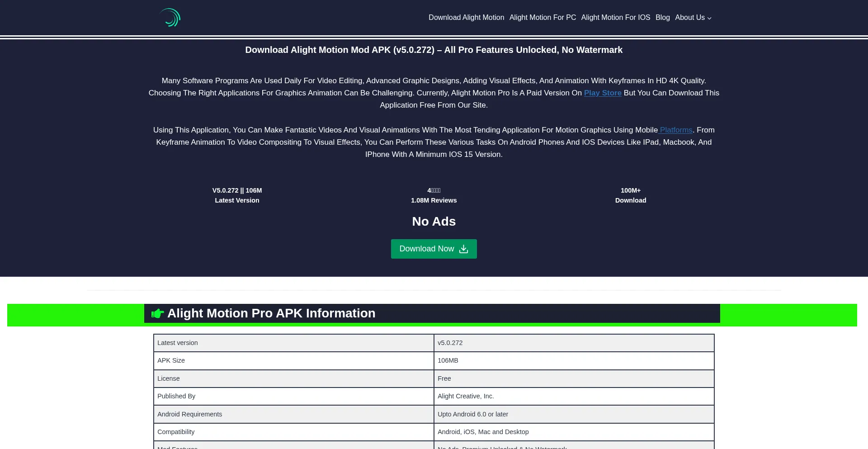Click the star rating above 1.08M Reviews
Image resolution: width=868 pixels, height=449 pixels.
point(434,190)
